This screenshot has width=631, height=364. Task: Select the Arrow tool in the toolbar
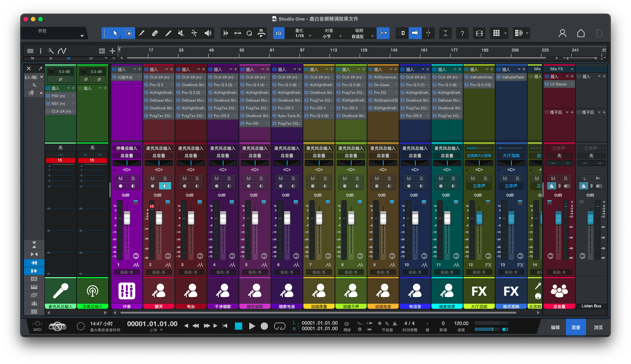(x=115, y=33)
